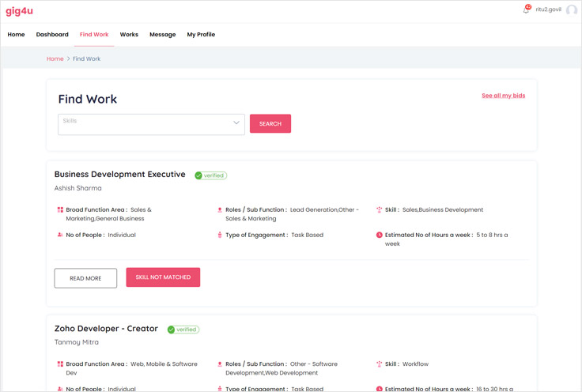This screenshot has height=392, width=582.
Task: Open See all my bids link
Action: click(503, 96)
